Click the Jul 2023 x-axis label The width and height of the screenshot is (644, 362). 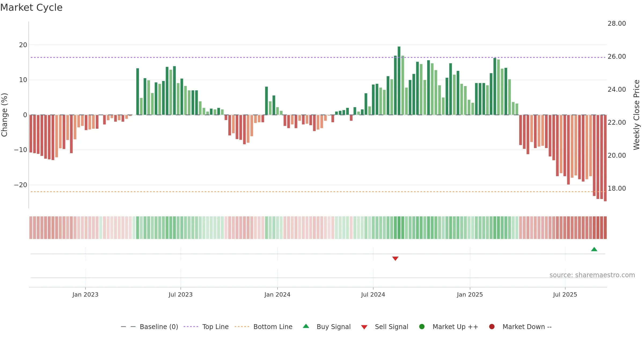click(181, 295)
